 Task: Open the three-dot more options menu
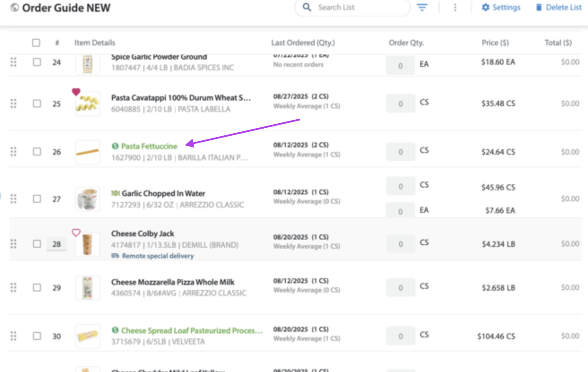point(455,8)
